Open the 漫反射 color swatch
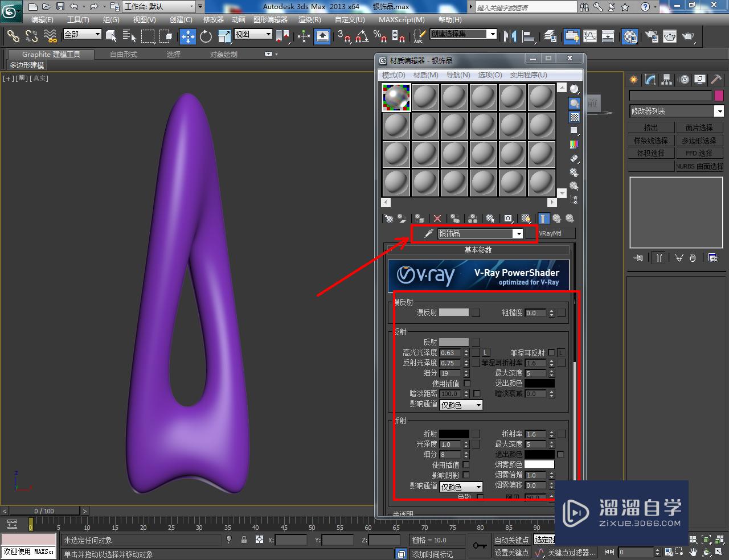Screen dimensions: 729x560 tap(454, 312)
